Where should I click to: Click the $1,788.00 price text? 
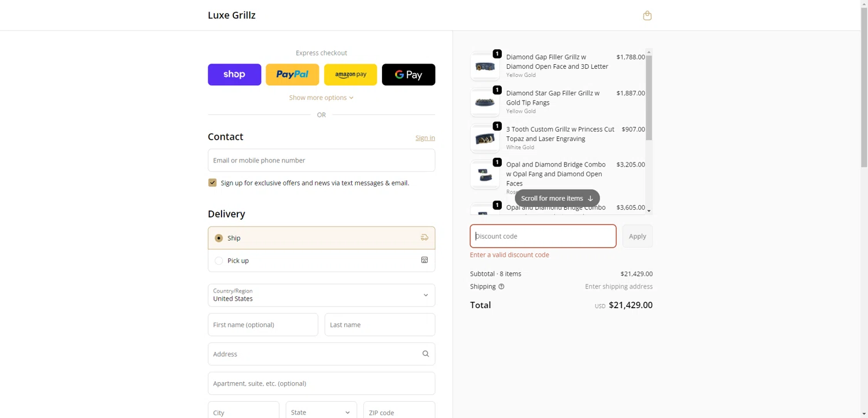(x=631, y=57)
